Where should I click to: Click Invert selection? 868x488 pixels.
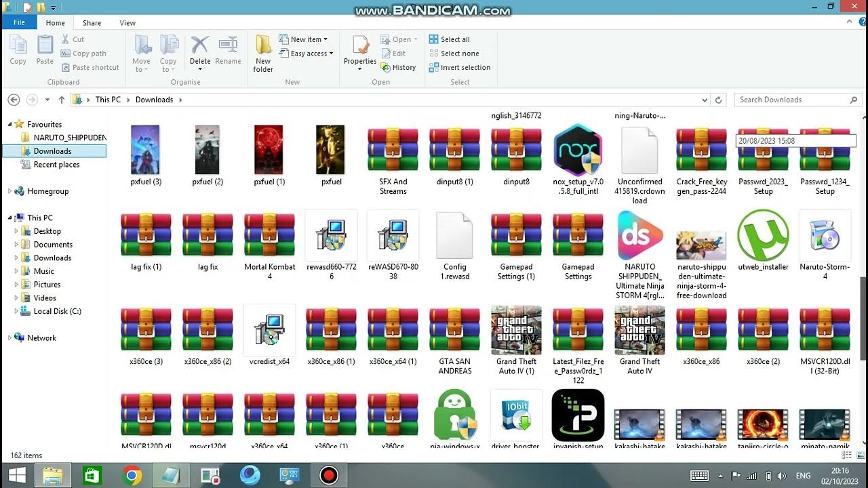coord(460,67)
